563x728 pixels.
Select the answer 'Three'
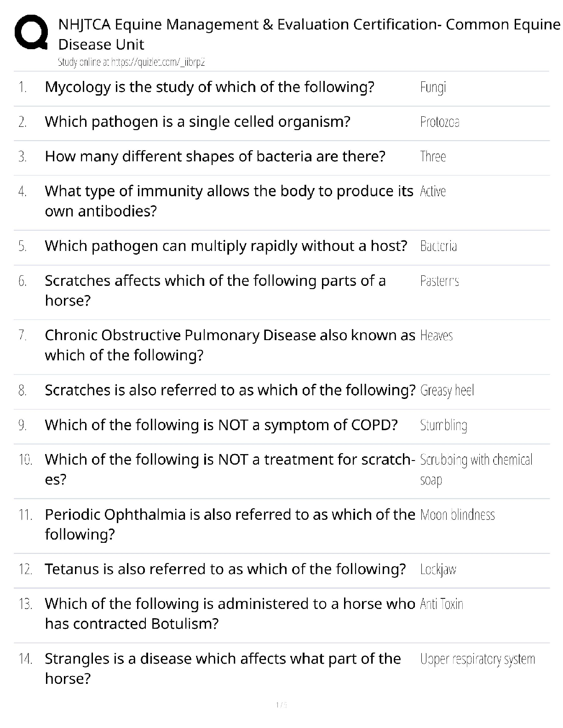[x=433, y=157]
